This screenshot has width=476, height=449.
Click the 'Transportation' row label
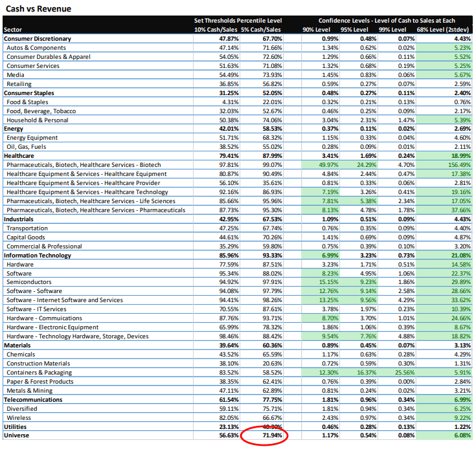click(x=27, y=228)
